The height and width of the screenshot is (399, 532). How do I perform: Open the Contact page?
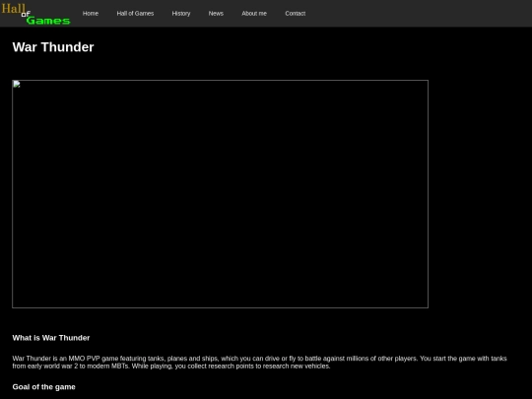pyautogui.click(x=296, y=14)
